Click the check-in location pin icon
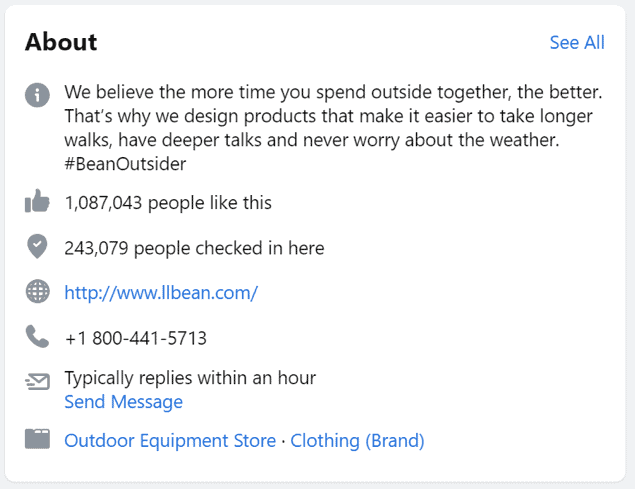 tap(37, 247)
